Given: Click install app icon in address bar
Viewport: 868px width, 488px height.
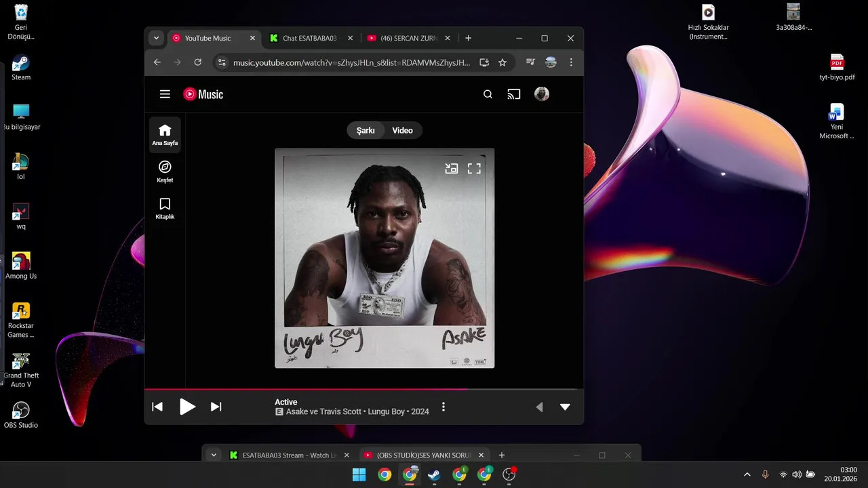Looking at the screenshot, I should [x=484, y=62].
